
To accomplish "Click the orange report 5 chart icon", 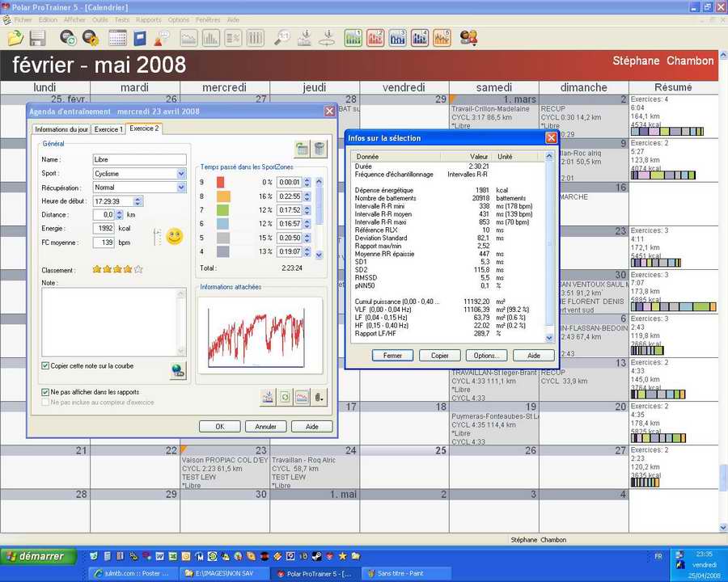I will [x=442, y=38].
